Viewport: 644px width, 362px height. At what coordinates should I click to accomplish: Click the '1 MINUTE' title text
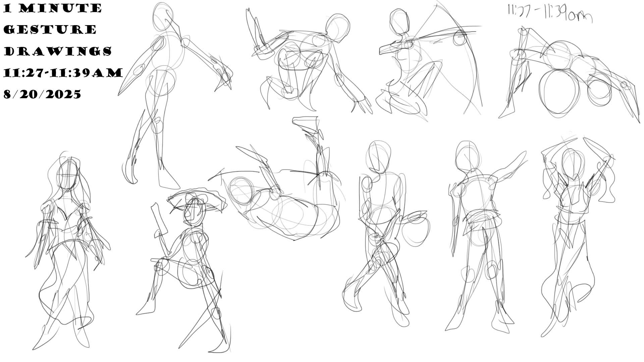53,8
